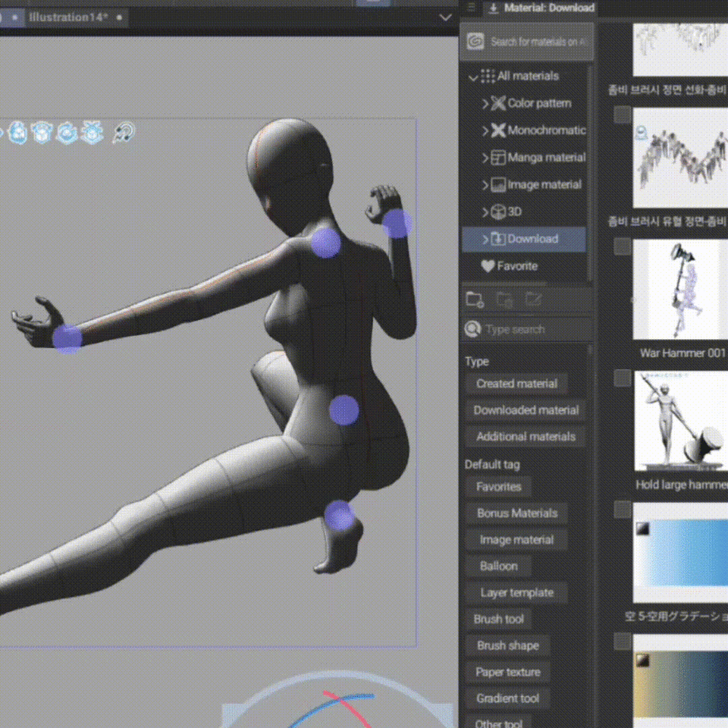Expand the Color pattern folder

click(x=485, y=103)
